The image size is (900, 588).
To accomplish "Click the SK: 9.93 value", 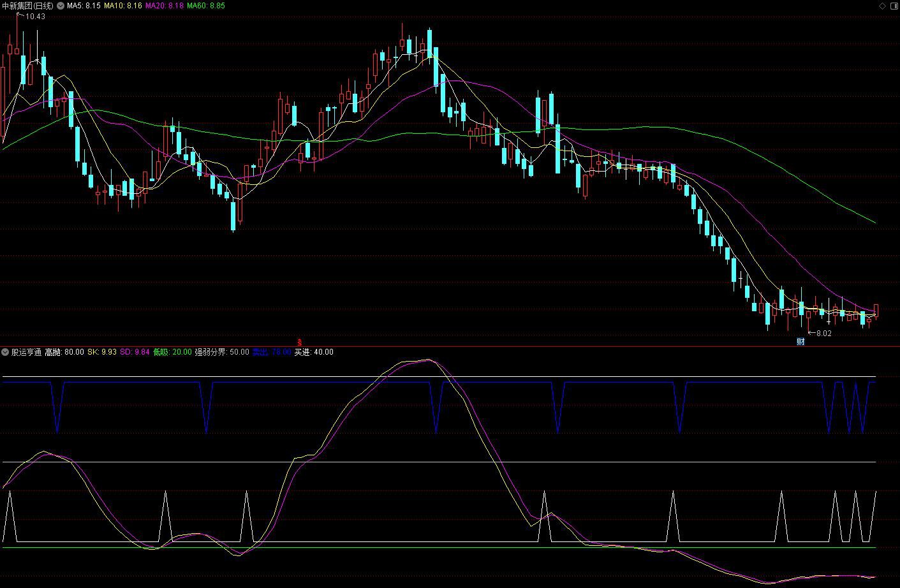I will tap(102, 352).
